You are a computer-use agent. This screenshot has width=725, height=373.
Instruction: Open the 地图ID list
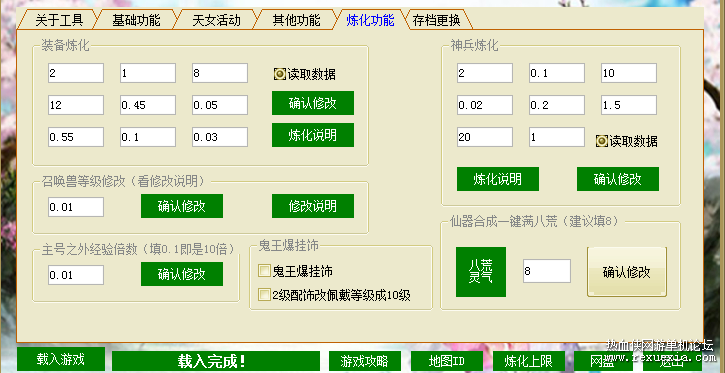(447, 361)
